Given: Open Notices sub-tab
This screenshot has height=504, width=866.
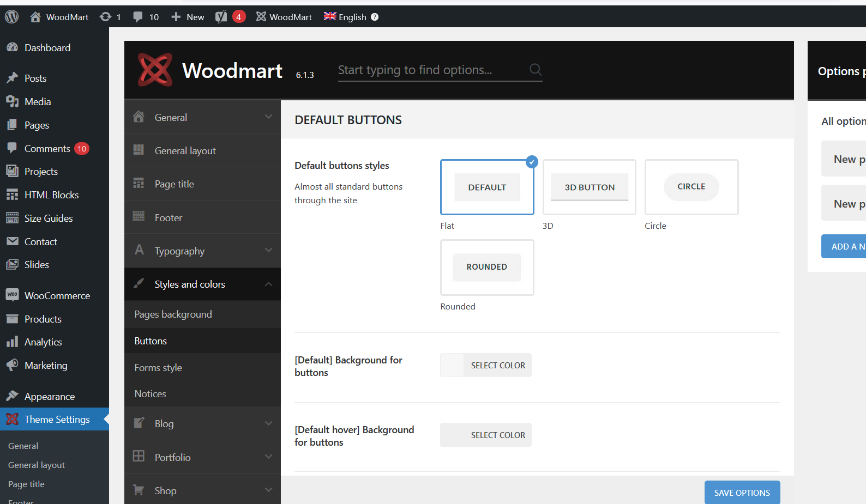Looking at the screenshot, I should (x=202, y=394).
